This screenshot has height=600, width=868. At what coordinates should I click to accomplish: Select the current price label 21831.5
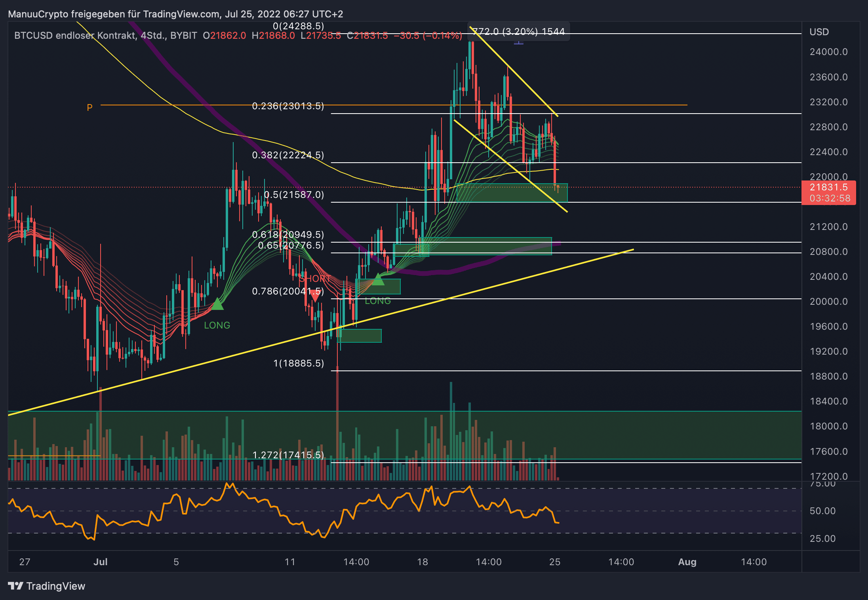(x=828, y=188)
